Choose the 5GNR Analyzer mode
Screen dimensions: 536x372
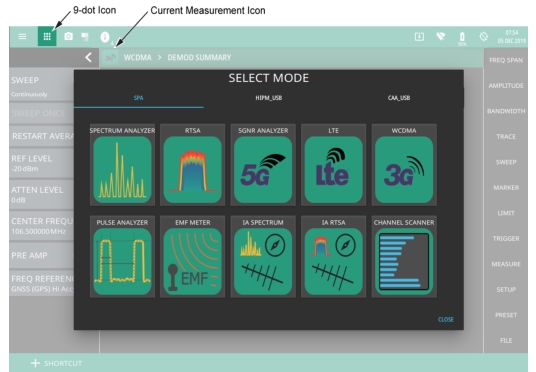point(263,169)
